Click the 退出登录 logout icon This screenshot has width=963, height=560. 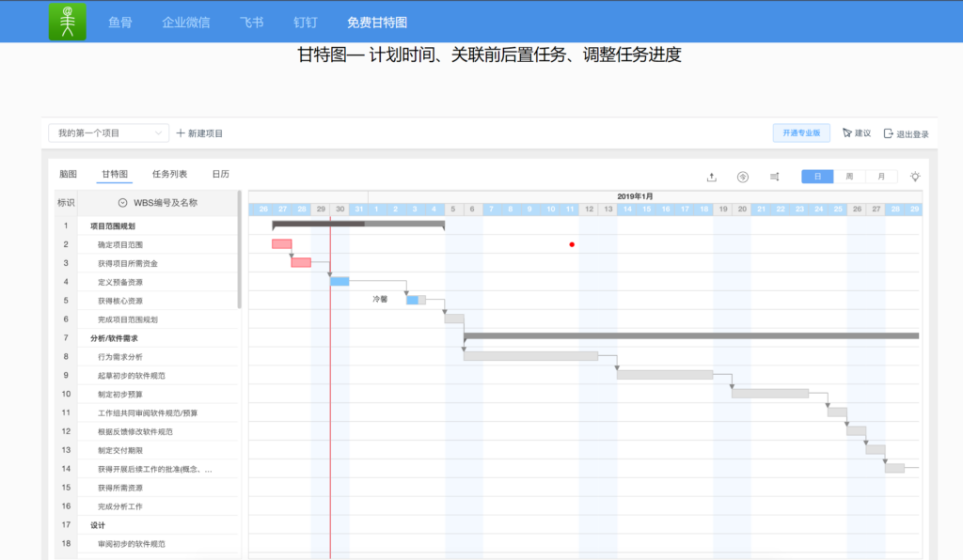[x=889, y=133]
